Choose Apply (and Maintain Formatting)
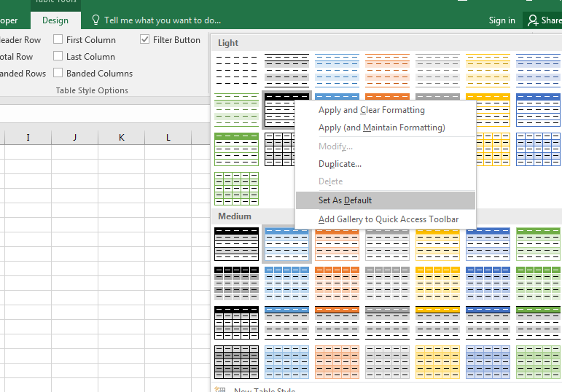Viewport: 562px width, 392px height. pyautogui.click(x=386, y=128)
